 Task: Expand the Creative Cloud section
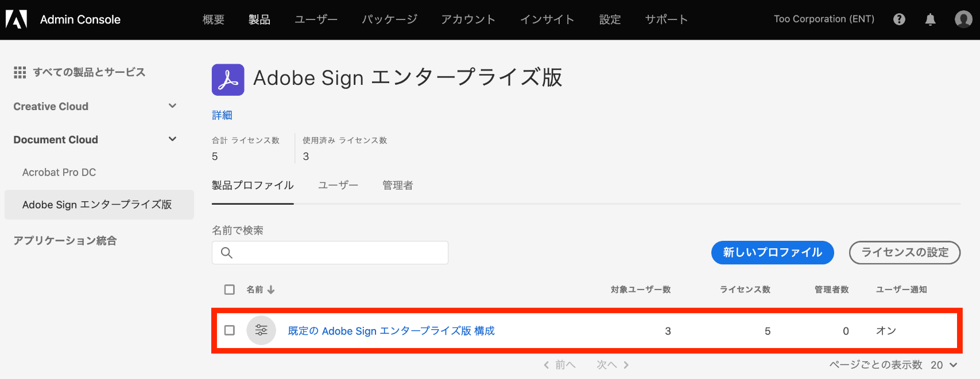(172, 106)
